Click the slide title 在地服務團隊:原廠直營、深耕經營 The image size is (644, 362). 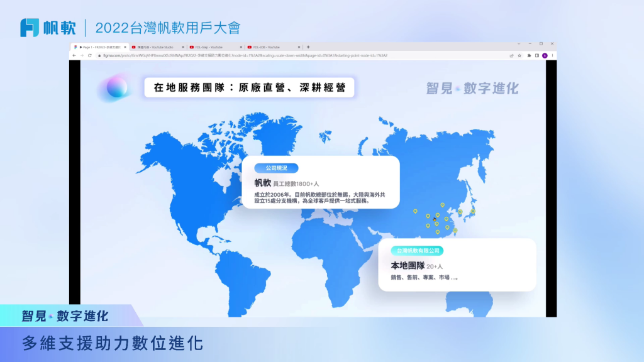click(x=249, y=87)
